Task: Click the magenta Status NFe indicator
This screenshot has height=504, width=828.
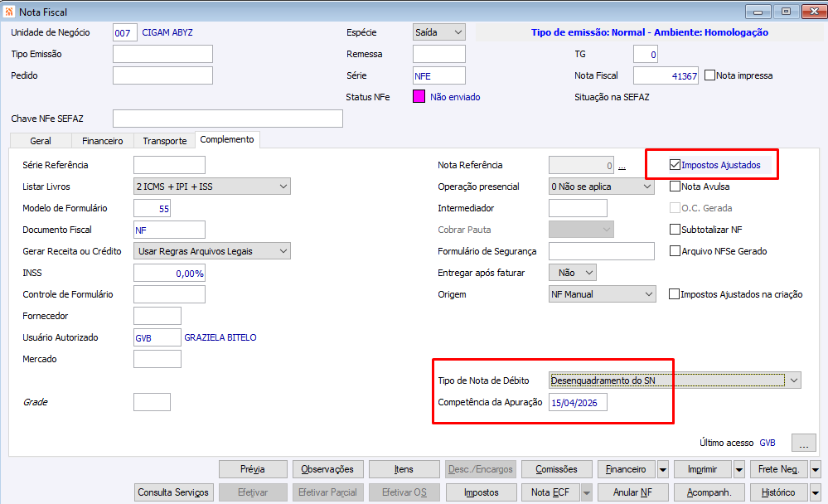Action: pos(419,97)
